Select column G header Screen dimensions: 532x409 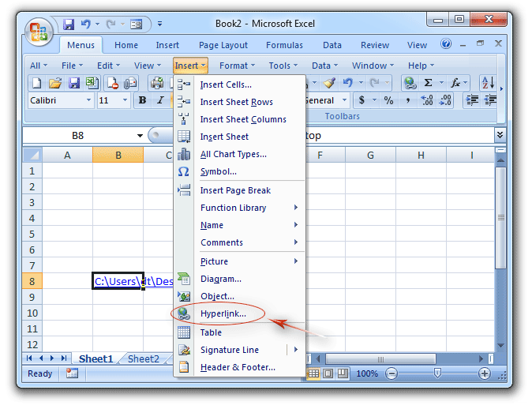click(x=370, y=155)
